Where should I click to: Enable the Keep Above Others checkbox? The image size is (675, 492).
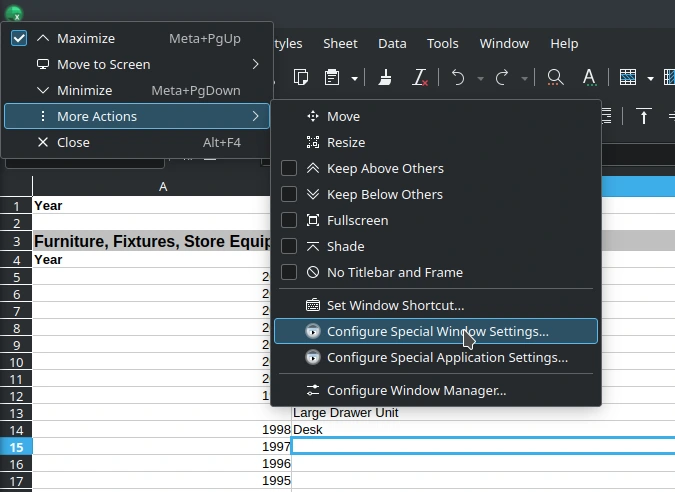point(289,169)
